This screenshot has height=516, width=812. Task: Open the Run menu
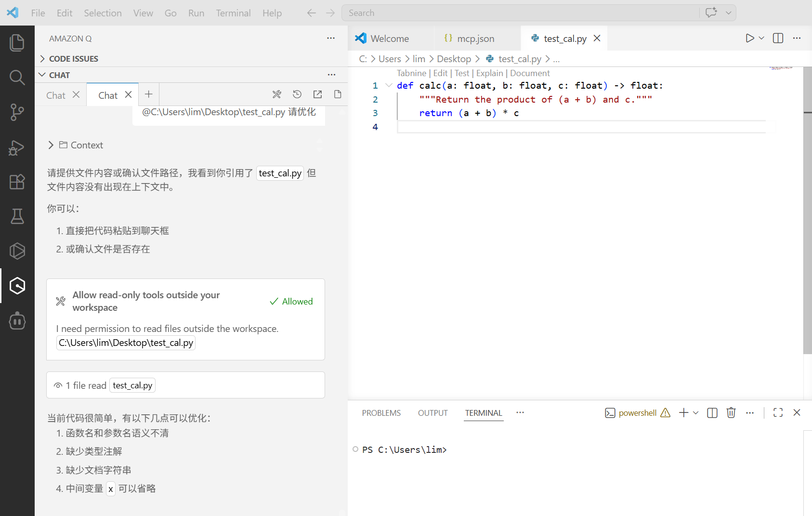(196, 13)
